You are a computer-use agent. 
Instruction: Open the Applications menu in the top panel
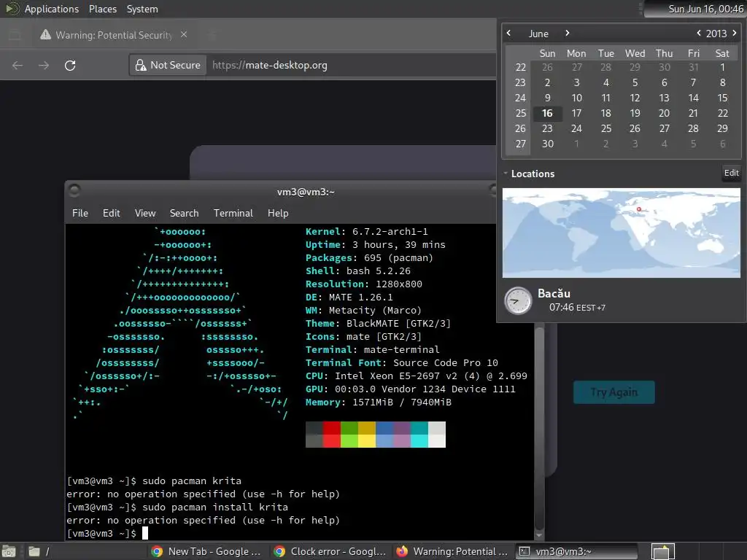[x=52, y=9]
